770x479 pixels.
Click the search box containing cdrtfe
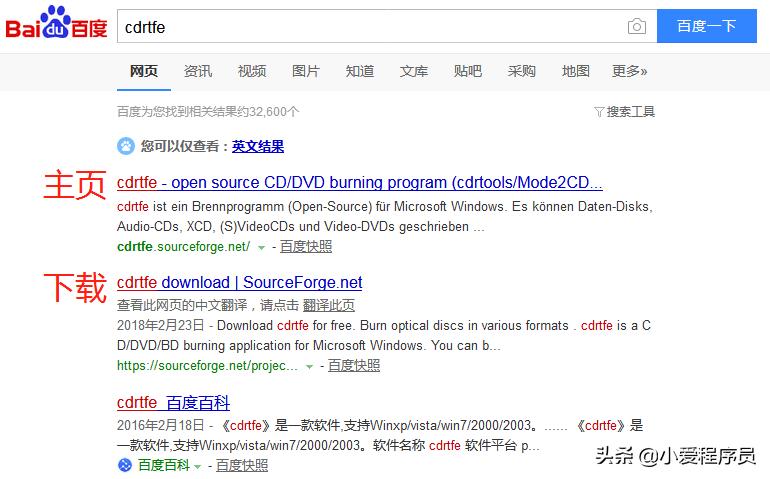(x=387, y=26)
